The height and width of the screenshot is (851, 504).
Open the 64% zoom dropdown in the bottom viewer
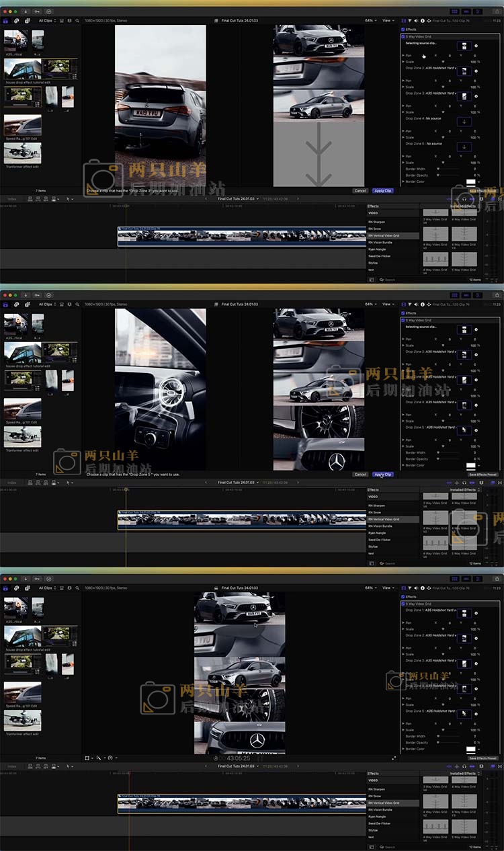(x=370, y=587)
